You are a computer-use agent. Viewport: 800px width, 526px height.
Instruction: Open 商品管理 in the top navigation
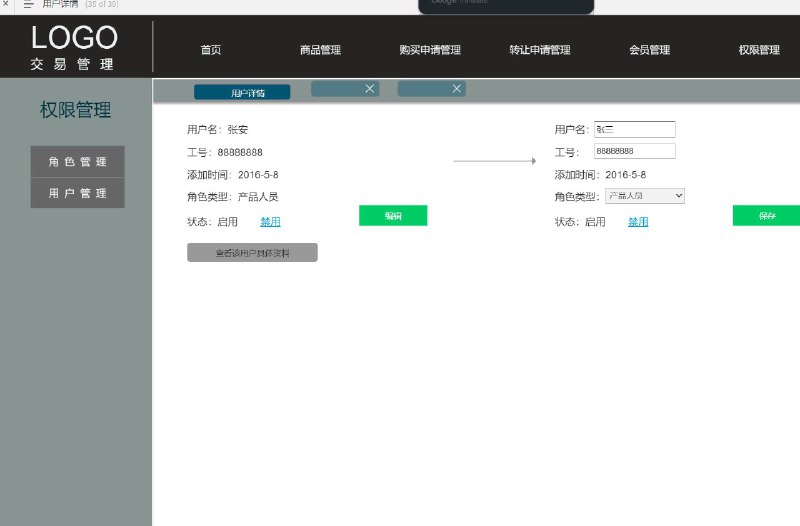[x=320, y=50]
